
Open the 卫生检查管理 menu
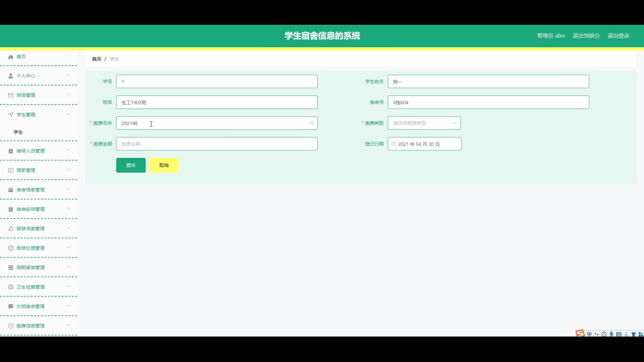(31, 287)
